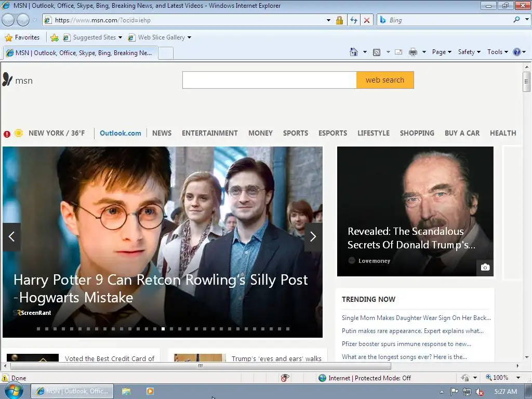532x399 pixels.
Task: Open Windows Explorer from the taskbar
Action: coord(126,391)
